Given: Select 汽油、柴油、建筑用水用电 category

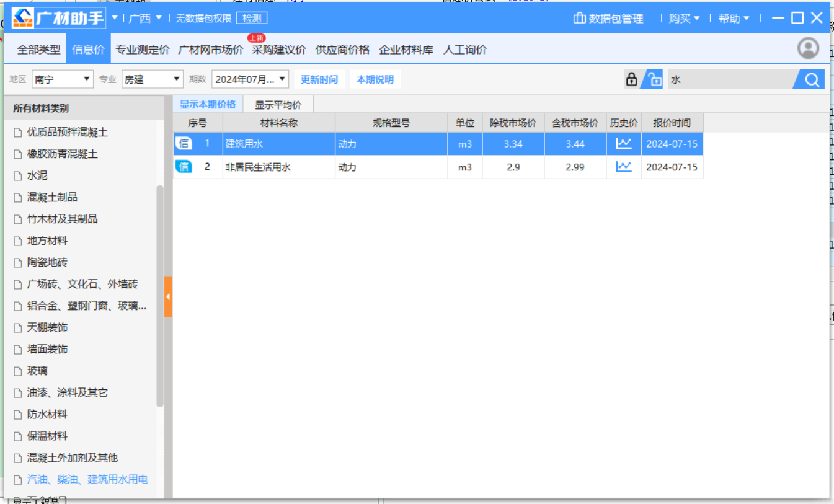Looking at the screenshot, I should [87, 479].
